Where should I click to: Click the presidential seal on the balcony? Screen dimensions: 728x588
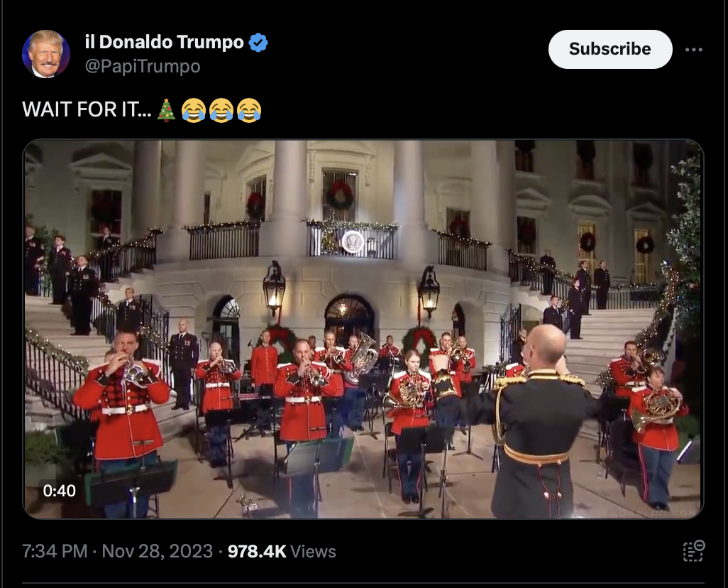[x=353, y=241]
